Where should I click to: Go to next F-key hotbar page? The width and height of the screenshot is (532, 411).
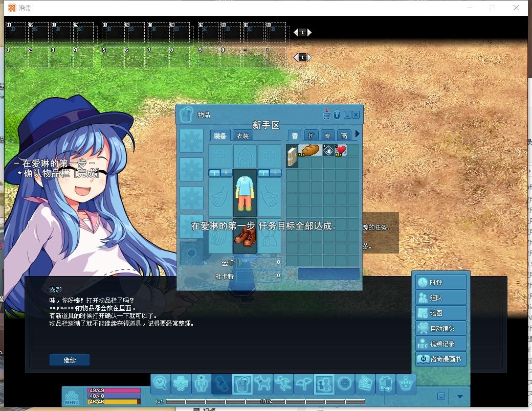[309, 32]
